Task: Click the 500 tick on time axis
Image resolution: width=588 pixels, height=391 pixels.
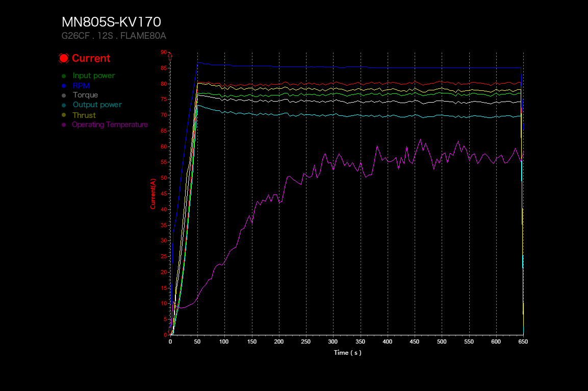Action: click(x=442, y=341)
